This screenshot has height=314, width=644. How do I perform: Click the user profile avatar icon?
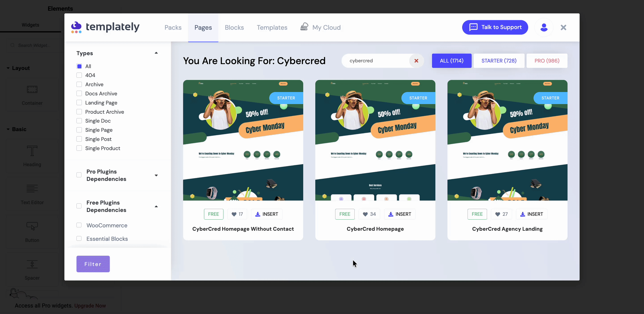pyautogui.click(x=544, y=27)
